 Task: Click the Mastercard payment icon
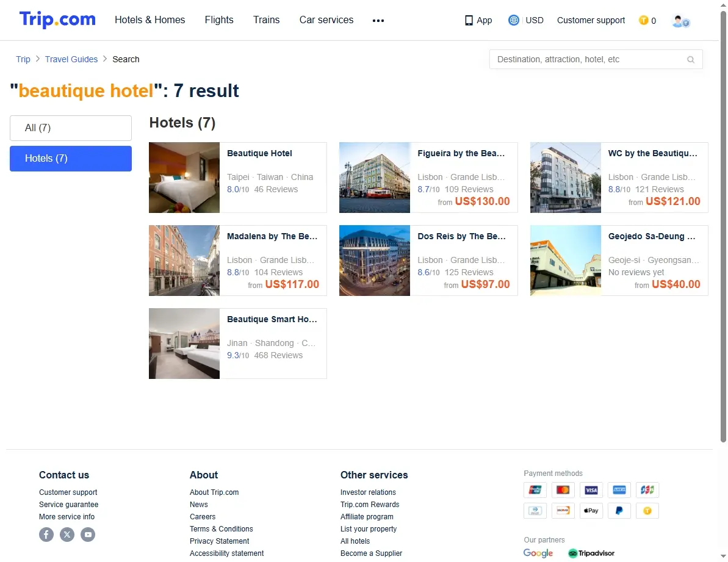[x=563, y=490]
